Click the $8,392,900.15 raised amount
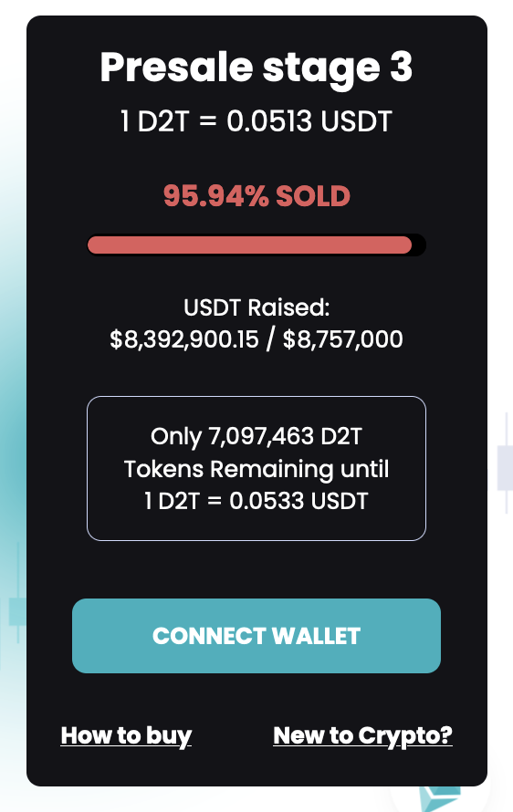This screenshot has width=513, height=812. (184, 339)
